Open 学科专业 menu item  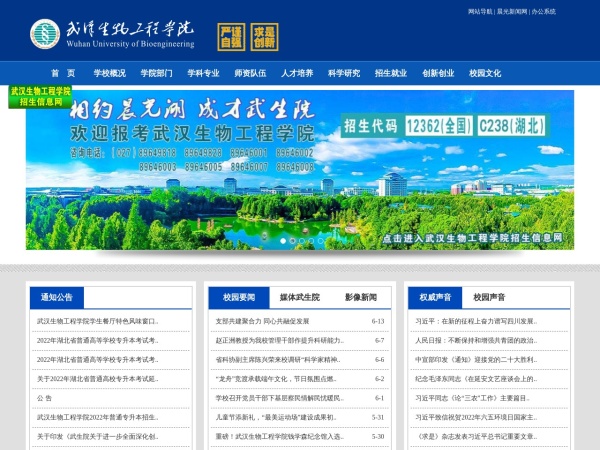coord(204,73)
